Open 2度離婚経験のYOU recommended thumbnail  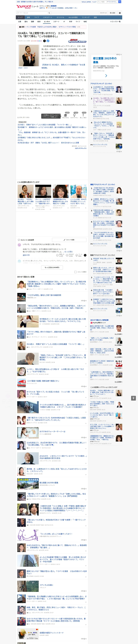(x=61, y=191)
